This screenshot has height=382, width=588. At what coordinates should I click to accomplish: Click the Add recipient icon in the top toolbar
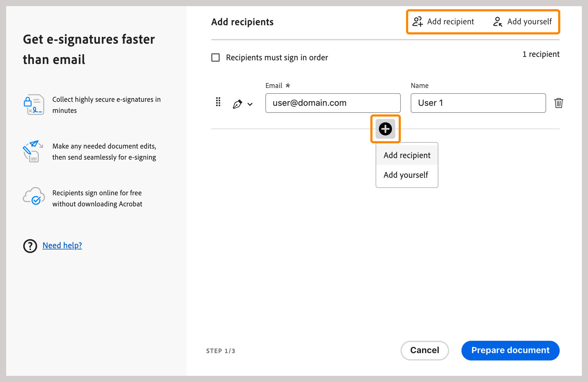click(418, 22)
